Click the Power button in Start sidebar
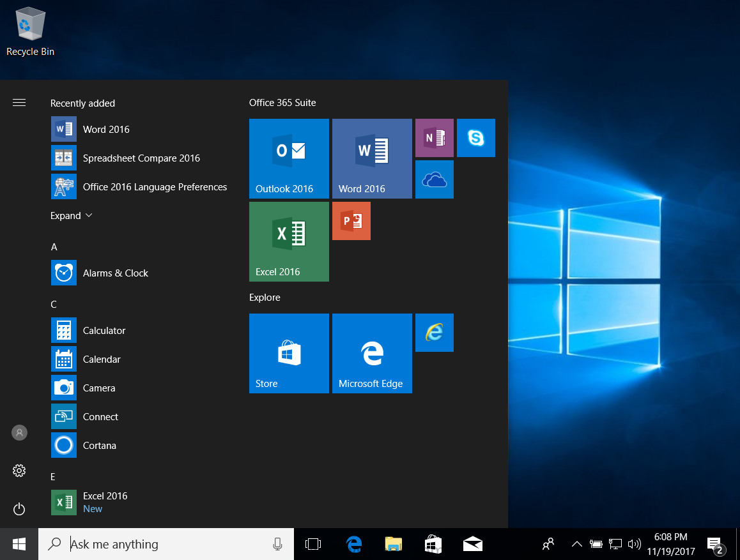Viewport: 740px width, 560px height. coord(19,509)
